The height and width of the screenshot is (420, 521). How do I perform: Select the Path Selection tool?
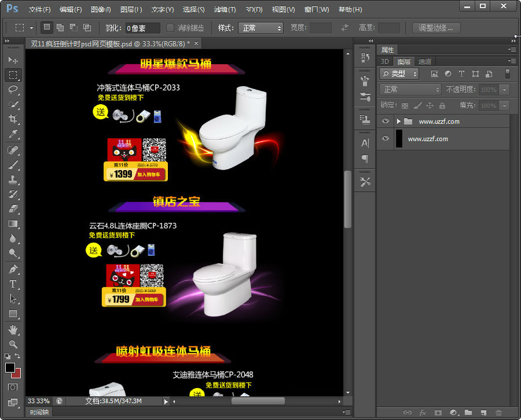[13, 299]
